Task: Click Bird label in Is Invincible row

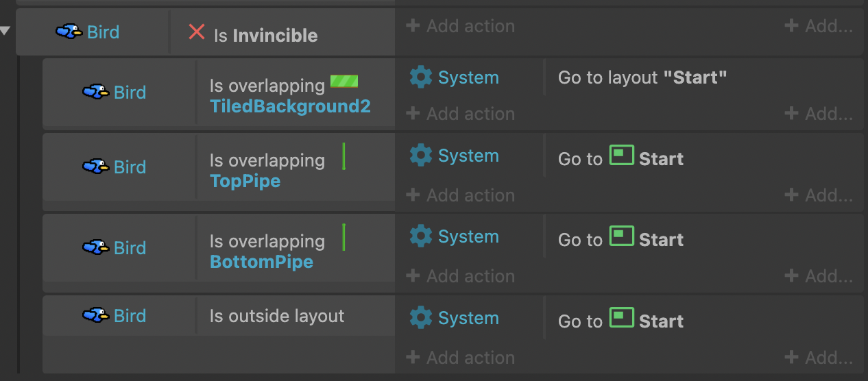Action: pyautogui.click(x=103, y=32)
